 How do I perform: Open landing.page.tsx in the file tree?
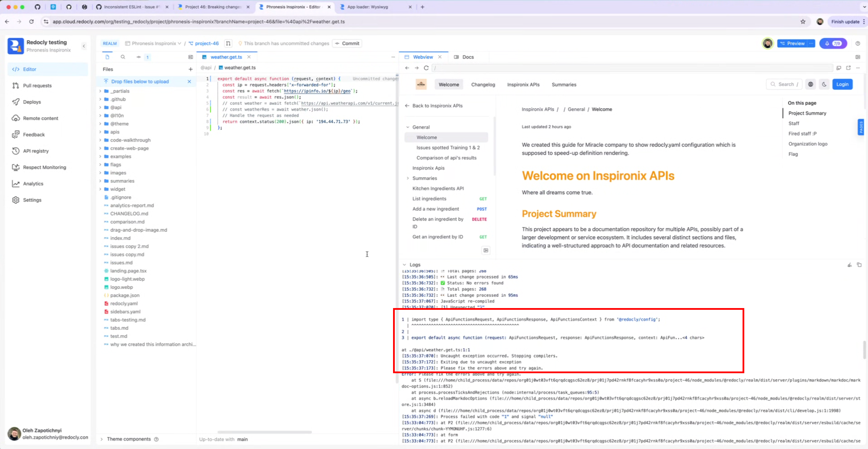pyautogui.click(x=128, y=271)
